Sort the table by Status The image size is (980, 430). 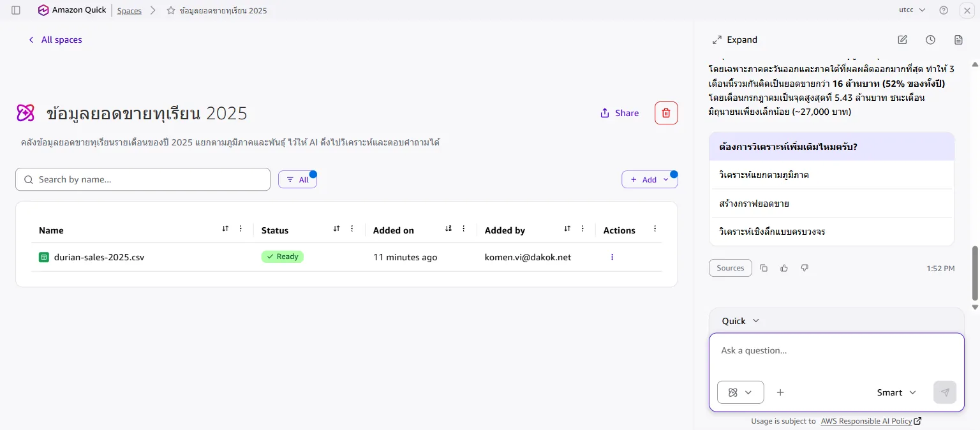[337, 229]
